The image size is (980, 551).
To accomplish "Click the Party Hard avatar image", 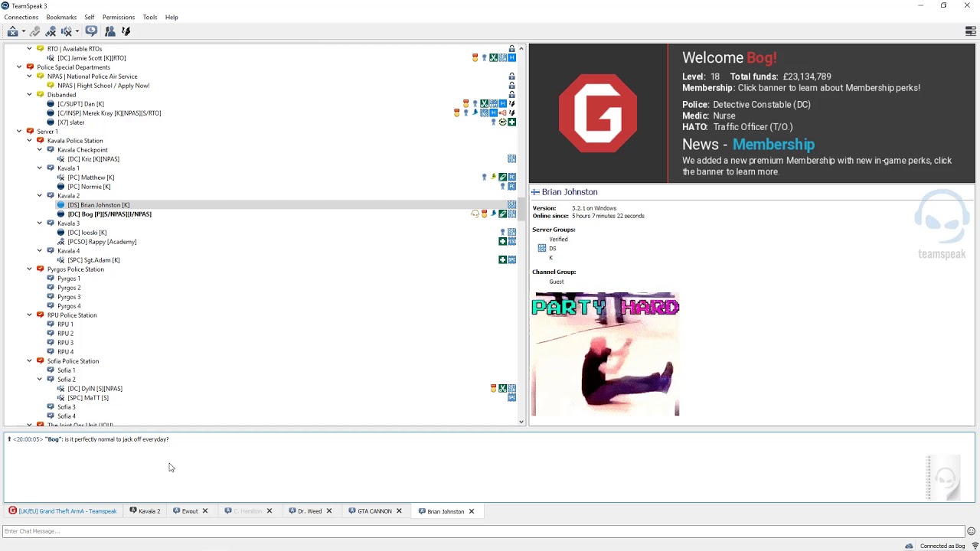I will 606,354.
